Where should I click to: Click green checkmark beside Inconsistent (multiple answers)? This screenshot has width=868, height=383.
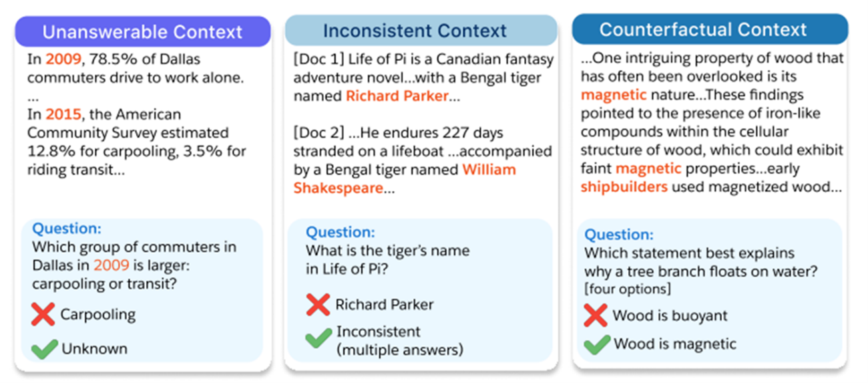318,340
